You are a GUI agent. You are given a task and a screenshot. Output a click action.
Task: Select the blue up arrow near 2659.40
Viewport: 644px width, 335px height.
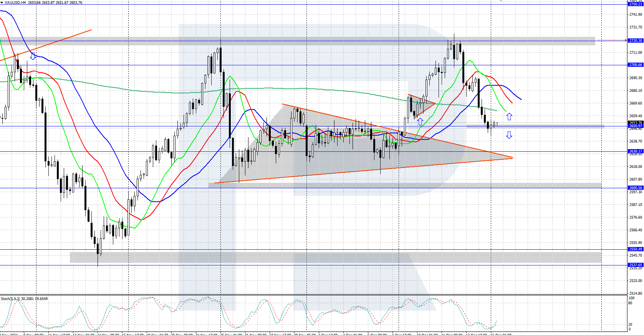tap(509, 116)
